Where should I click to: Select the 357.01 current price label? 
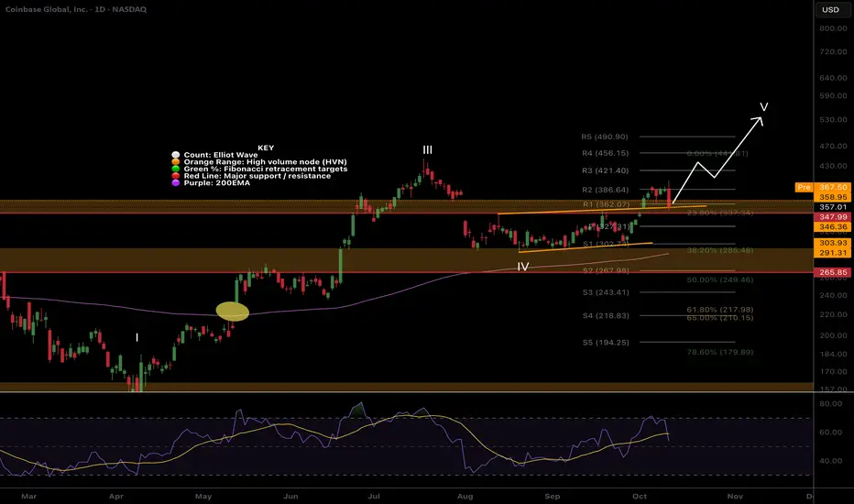tap(833, 207)
